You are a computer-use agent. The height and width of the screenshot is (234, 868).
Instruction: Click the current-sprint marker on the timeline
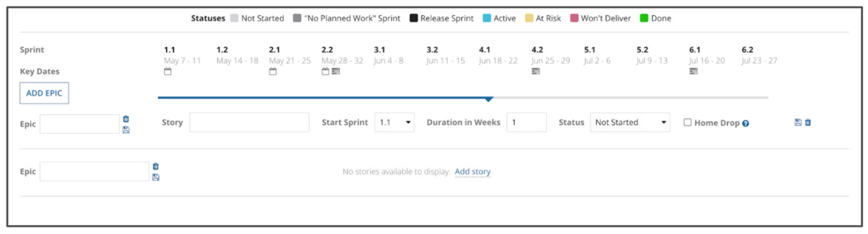pyautogui.click(x=488, y=99)
